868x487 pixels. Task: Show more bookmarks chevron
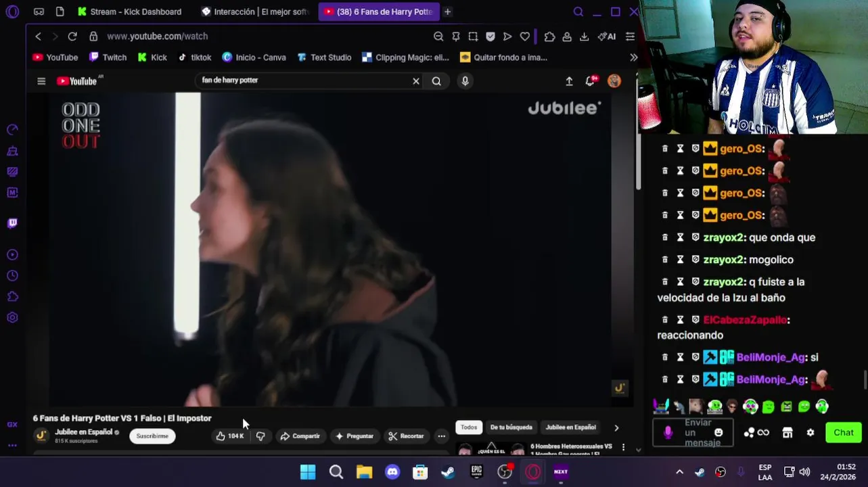click(633, 57)
